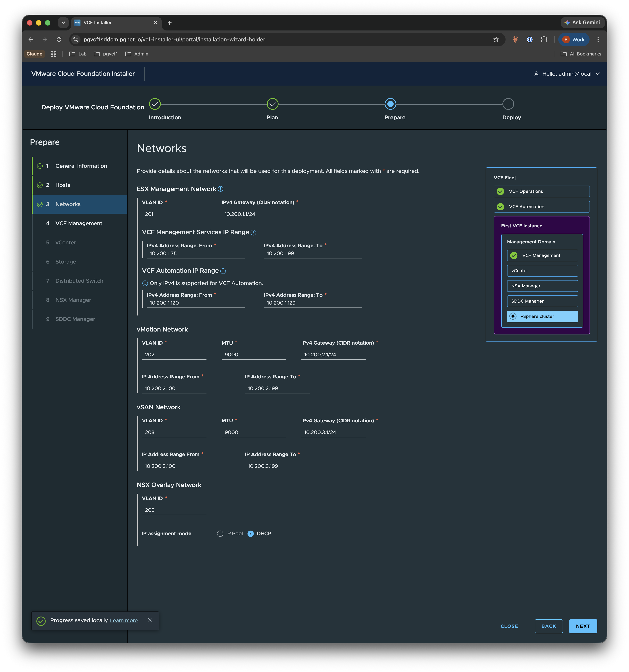Click the Plan step circle
This screenshot has width=629, height=672.
point(273,104)
